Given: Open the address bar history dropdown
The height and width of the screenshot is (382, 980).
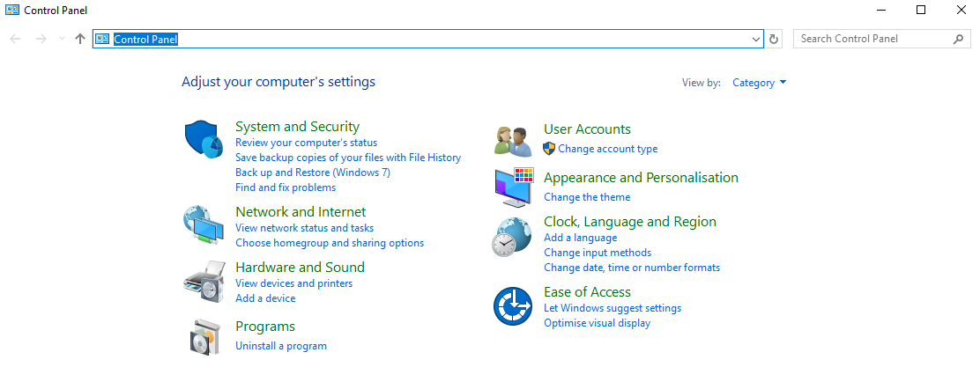Looking at the screenshot, I should [x=755, y=39].
